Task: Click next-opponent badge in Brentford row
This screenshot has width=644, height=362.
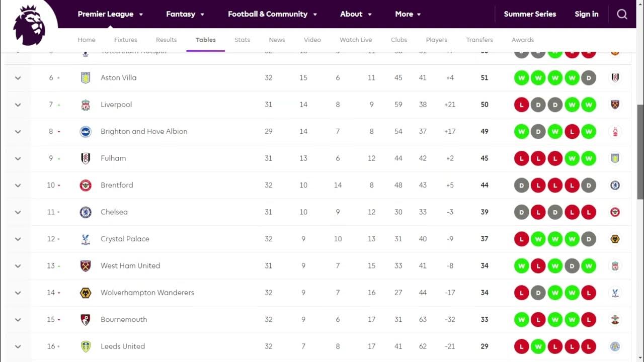Action: point(615,185)
